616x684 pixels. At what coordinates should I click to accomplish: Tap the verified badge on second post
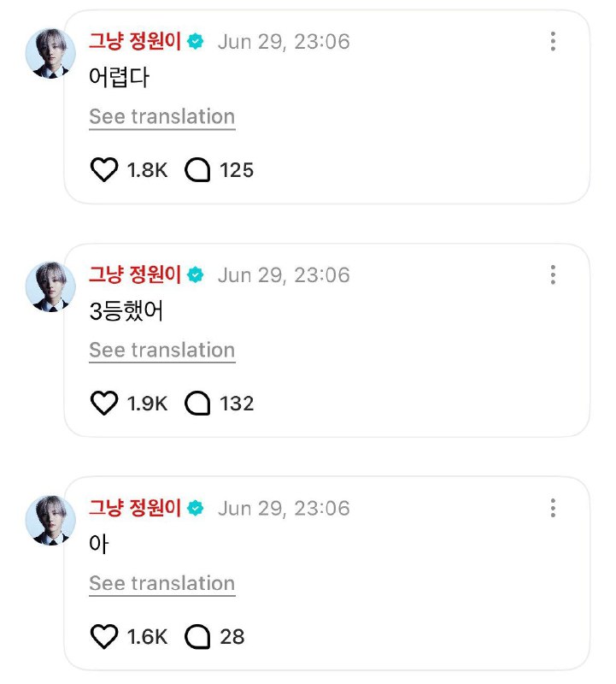[196, 274]
